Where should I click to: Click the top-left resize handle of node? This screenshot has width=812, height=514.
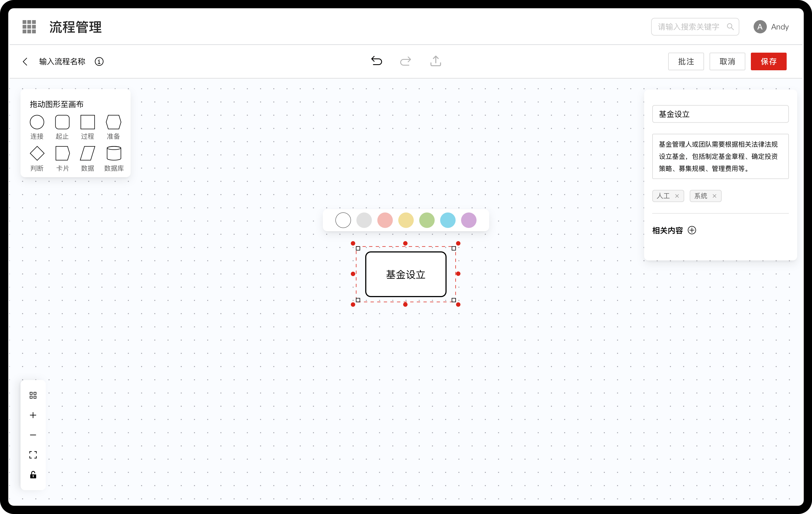click(x=358, y=248)
